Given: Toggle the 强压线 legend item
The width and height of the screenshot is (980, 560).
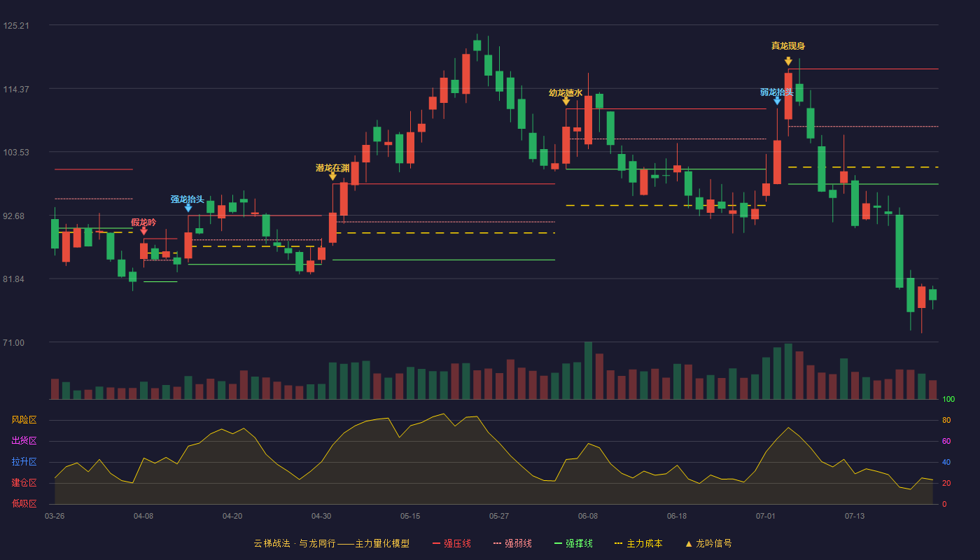Looking at the screenshot, I should 452,543.
